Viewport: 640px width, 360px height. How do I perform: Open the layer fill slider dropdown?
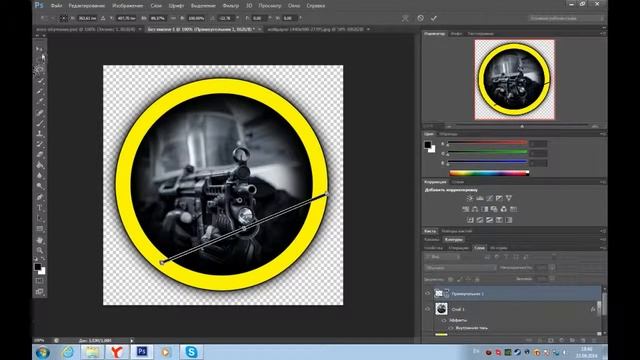click(552, 279)
